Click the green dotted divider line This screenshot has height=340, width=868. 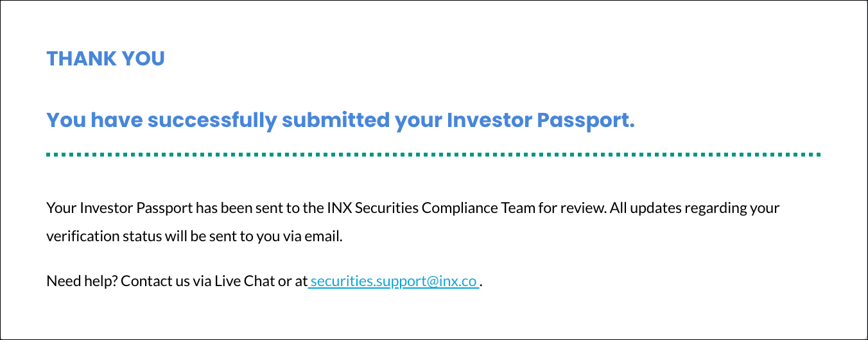(433, 155)
